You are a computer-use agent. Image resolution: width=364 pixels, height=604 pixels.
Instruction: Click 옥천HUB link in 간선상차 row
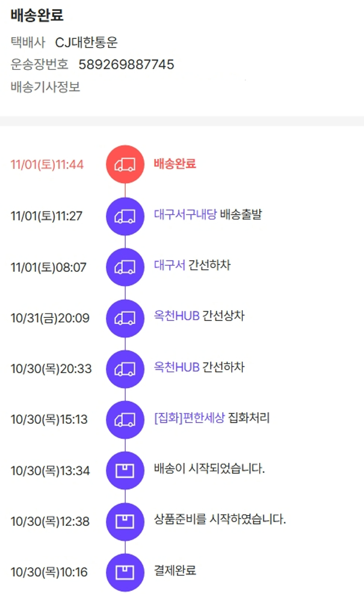(x=177, y=316)
